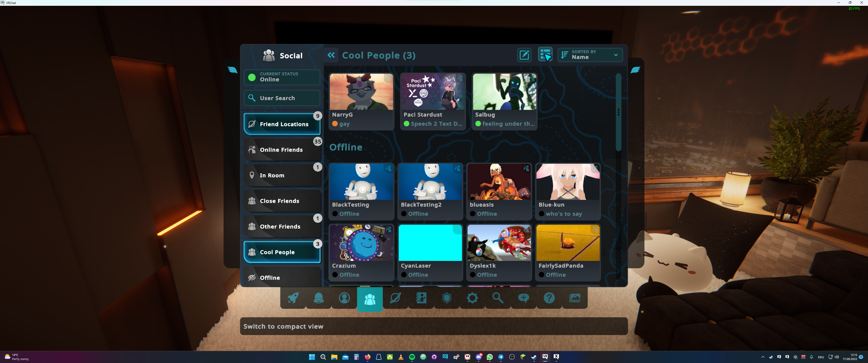Open the Offline friends list
The height and width of the screenshot is (363, 868).
click(x=282, y=278)
